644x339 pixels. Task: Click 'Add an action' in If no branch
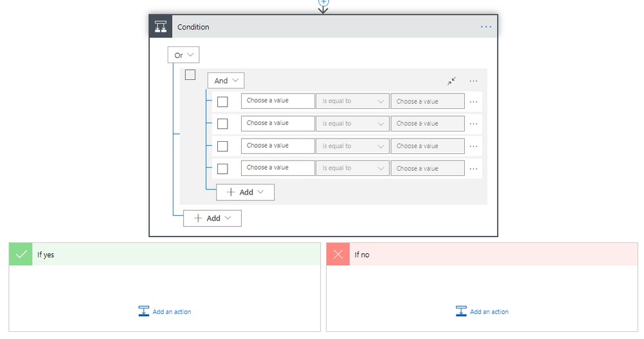(x=489, y=312)
